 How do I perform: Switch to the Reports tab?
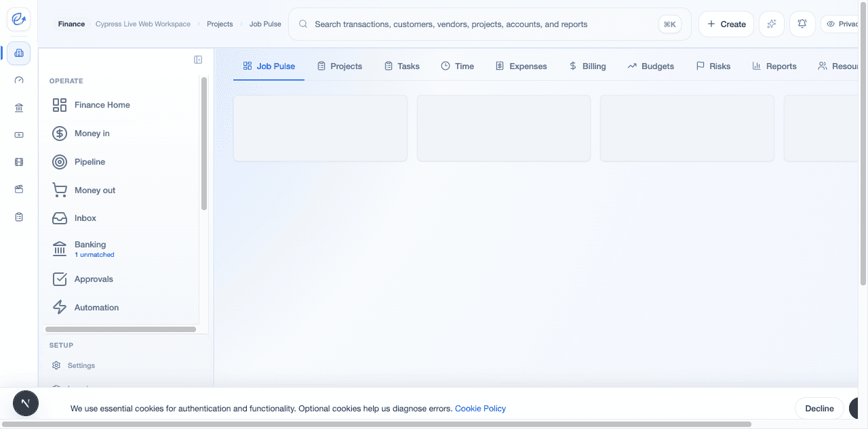click(x=774, y=66)
